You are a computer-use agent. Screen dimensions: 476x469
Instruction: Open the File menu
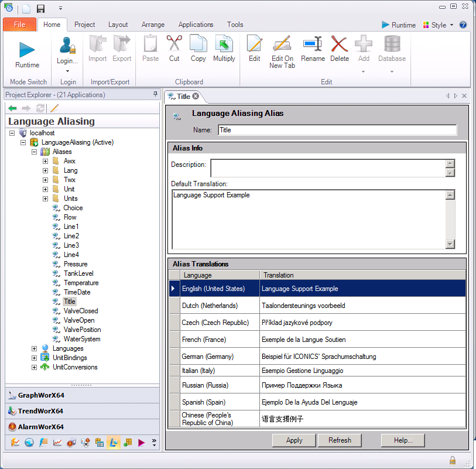tap(19, 25)
